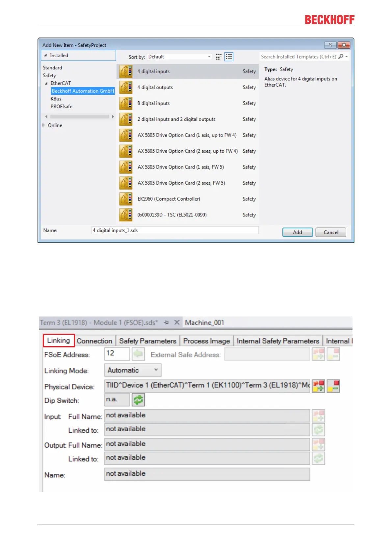Click the Cancel button
This screenshot has width=392, height=554.
point(331,232)
